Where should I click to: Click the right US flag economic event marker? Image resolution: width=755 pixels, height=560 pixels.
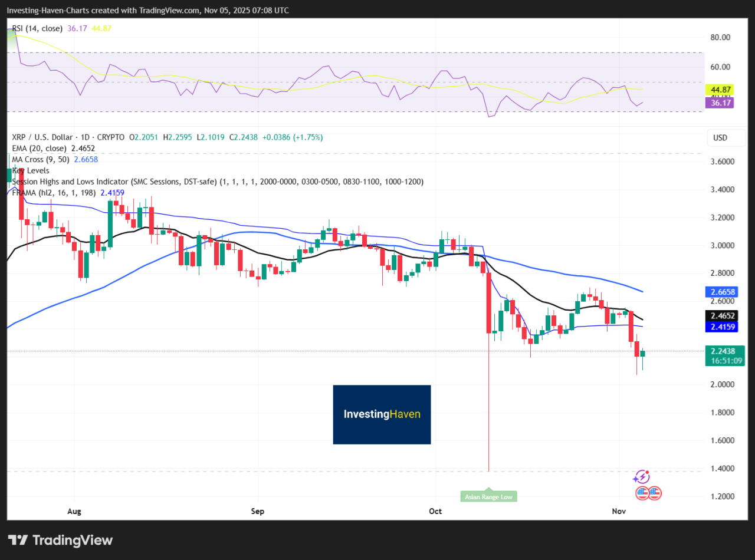(x=655, y=493)
